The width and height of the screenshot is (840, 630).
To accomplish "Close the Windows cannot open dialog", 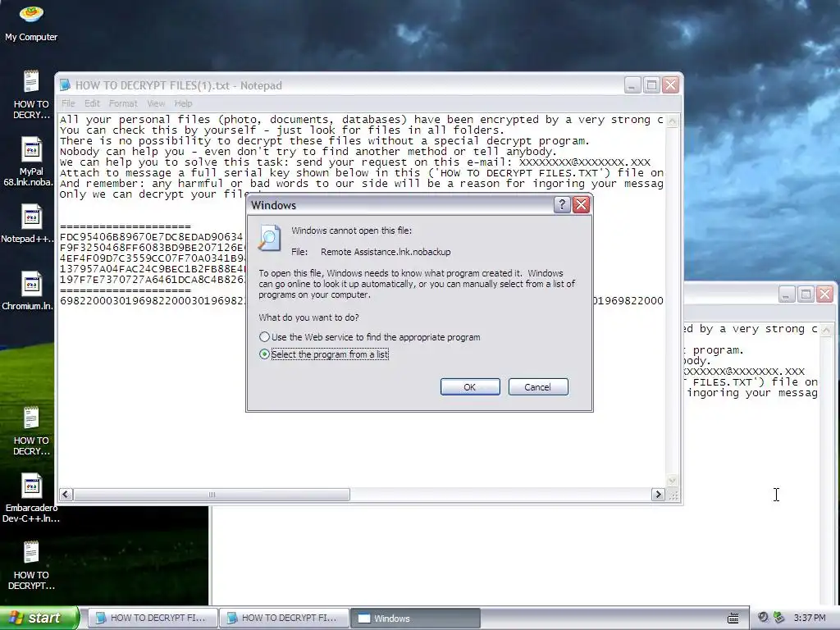I will click(582, 204).
